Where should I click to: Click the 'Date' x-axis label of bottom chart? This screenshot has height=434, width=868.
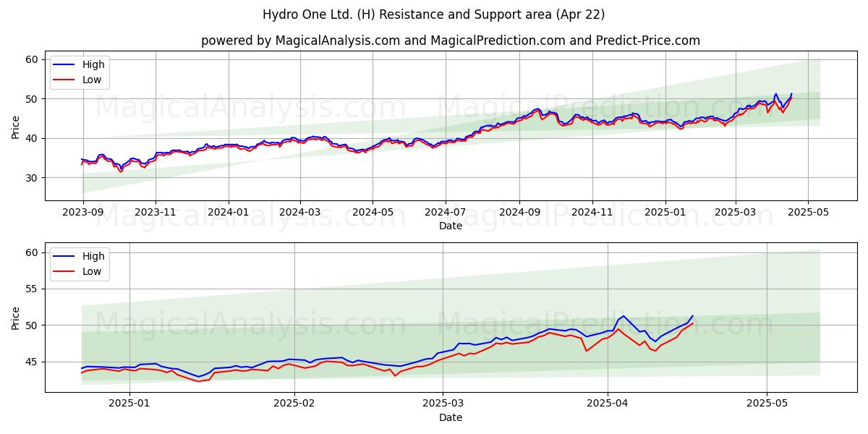451,417
